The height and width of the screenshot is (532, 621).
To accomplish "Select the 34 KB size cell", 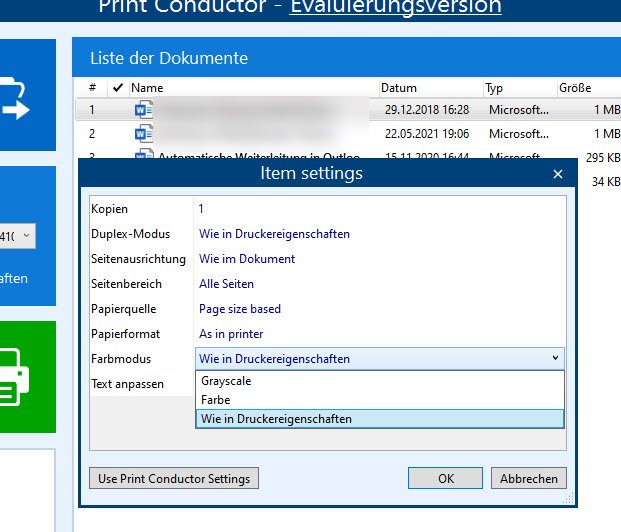I will pyautogui.click(x=606, y=181).
